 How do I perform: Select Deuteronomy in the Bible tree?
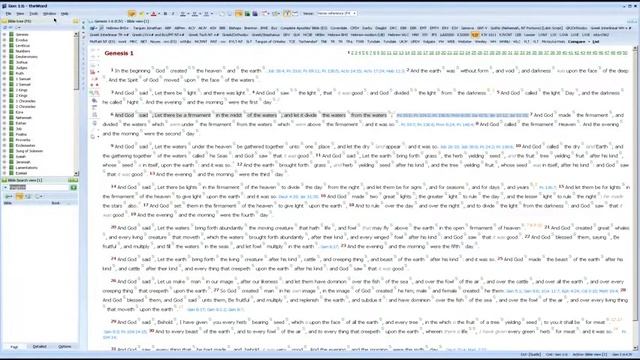pyautogui.click(x=27, y=57)
